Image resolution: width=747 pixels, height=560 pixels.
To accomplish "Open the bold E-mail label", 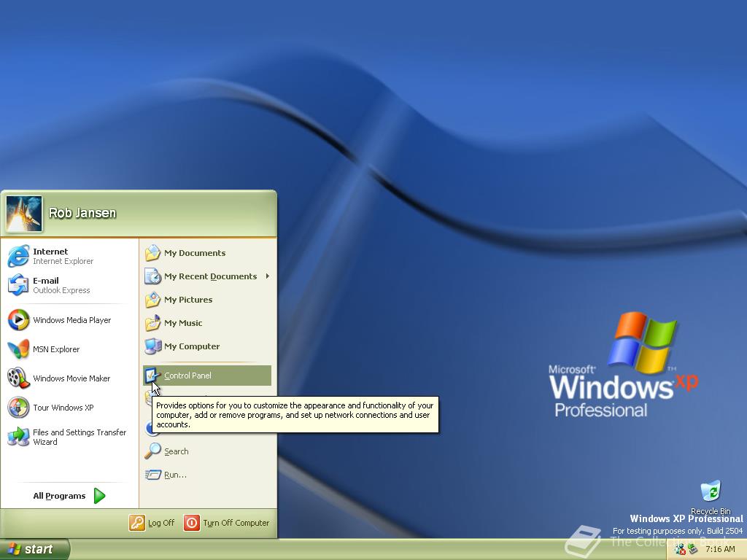I will point(46,281).
